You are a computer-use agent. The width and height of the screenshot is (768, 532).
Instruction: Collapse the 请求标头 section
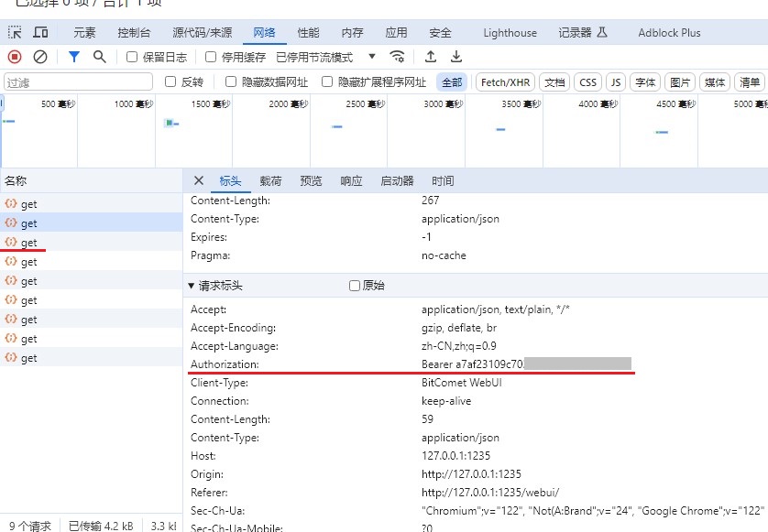[x=192, y=286]
